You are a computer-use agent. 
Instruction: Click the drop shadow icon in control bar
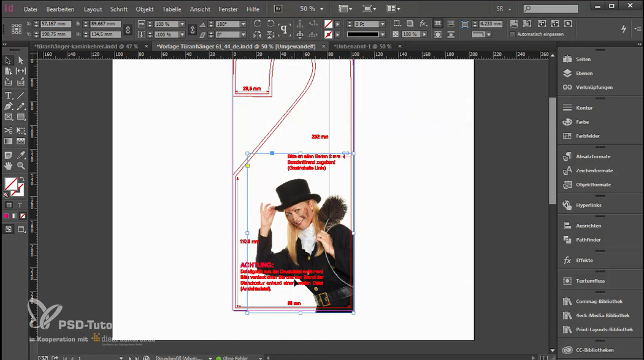(x=410, y=23)
